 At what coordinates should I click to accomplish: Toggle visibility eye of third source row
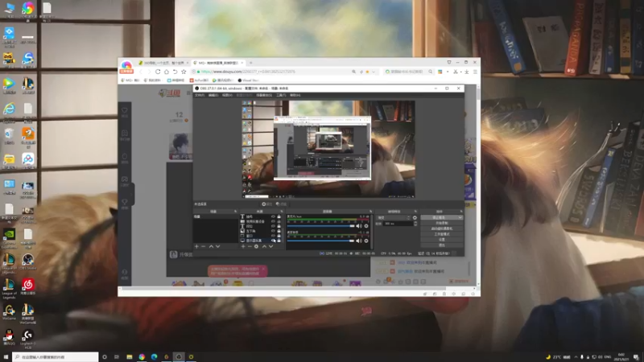click(273, 226)
